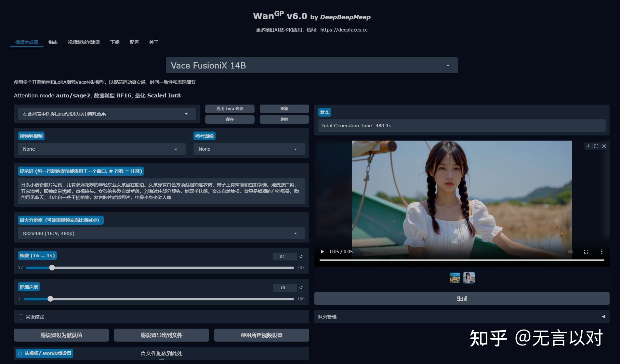Close the video preview panel
The image size is (620, 364).
(x=604, y=146)
